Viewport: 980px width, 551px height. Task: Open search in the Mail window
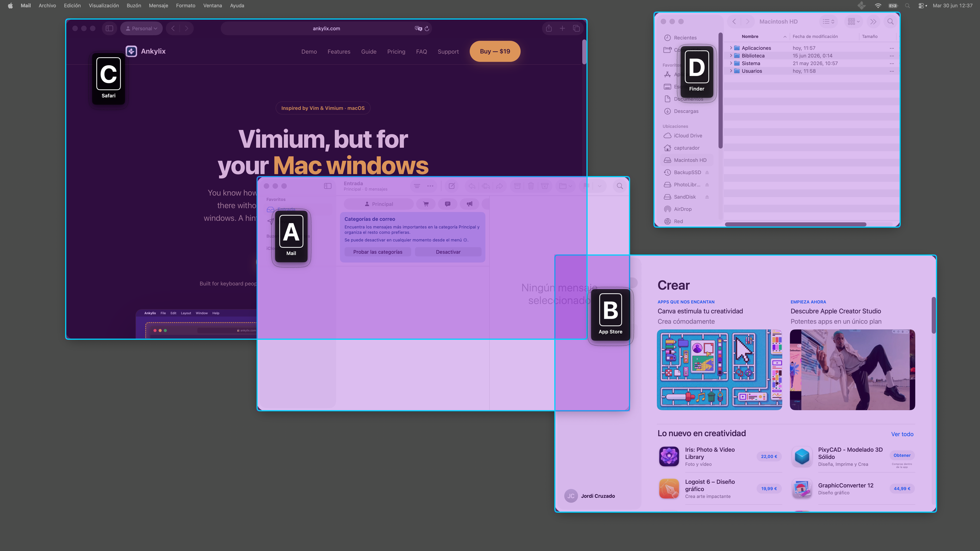tap(620, 186)
